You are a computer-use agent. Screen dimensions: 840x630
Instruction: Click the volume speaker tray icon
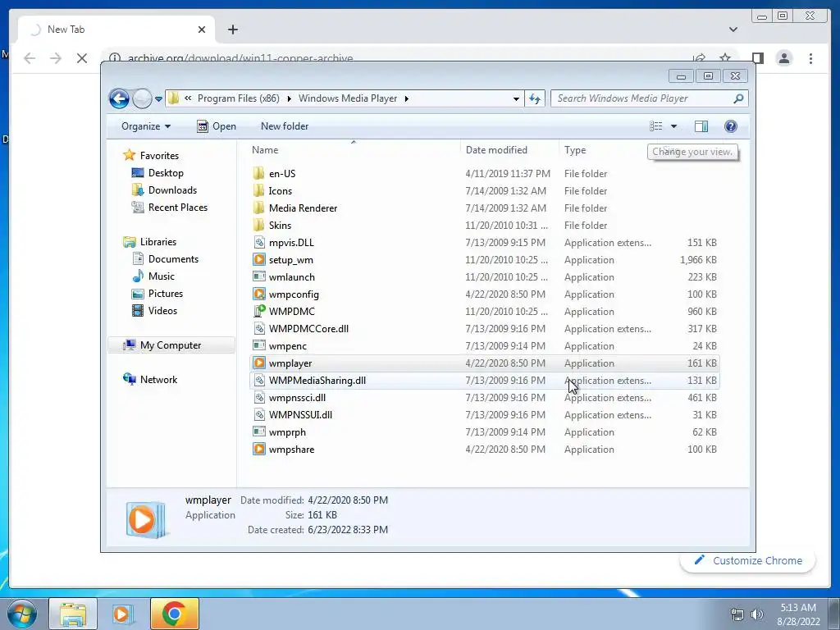point(757,614)
